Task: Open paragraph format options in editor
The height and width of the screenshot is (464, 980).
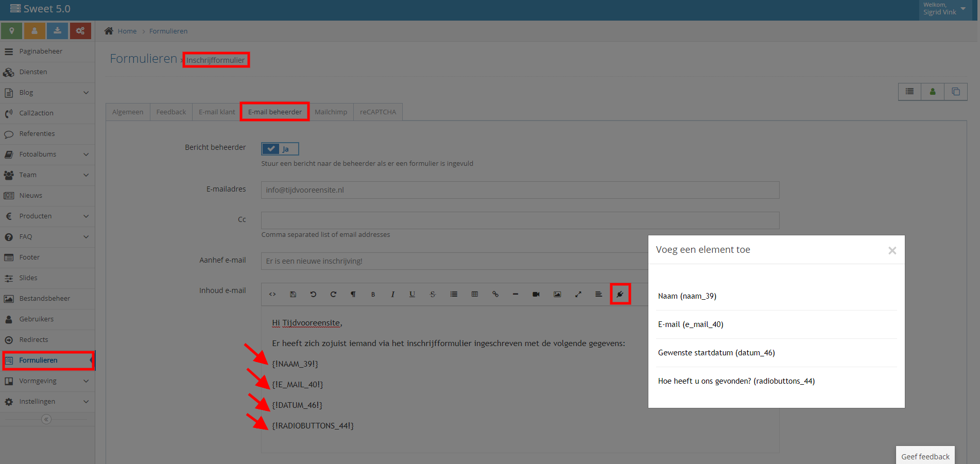Action: pyautogui.click(x=353, y=294)
